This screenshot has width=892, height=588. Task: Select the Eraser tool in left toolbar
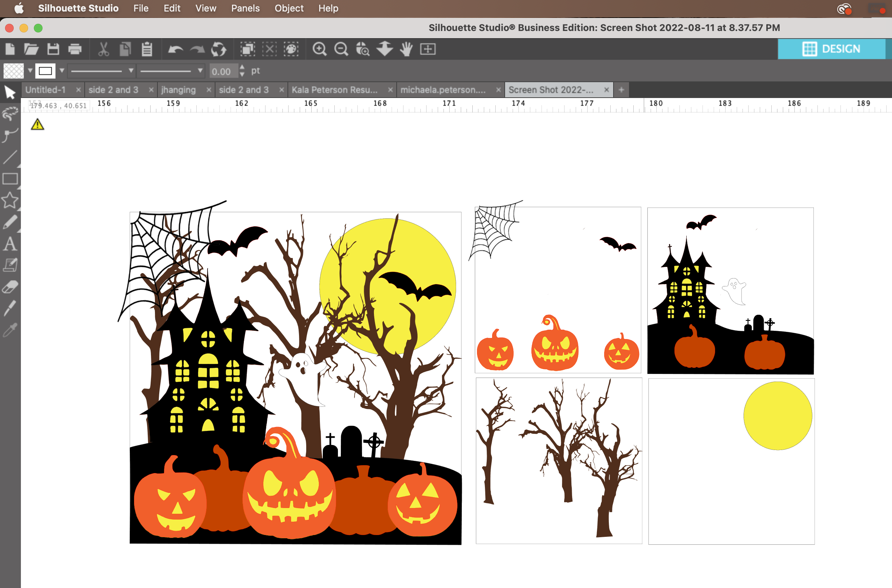click(x=10, y=286)
